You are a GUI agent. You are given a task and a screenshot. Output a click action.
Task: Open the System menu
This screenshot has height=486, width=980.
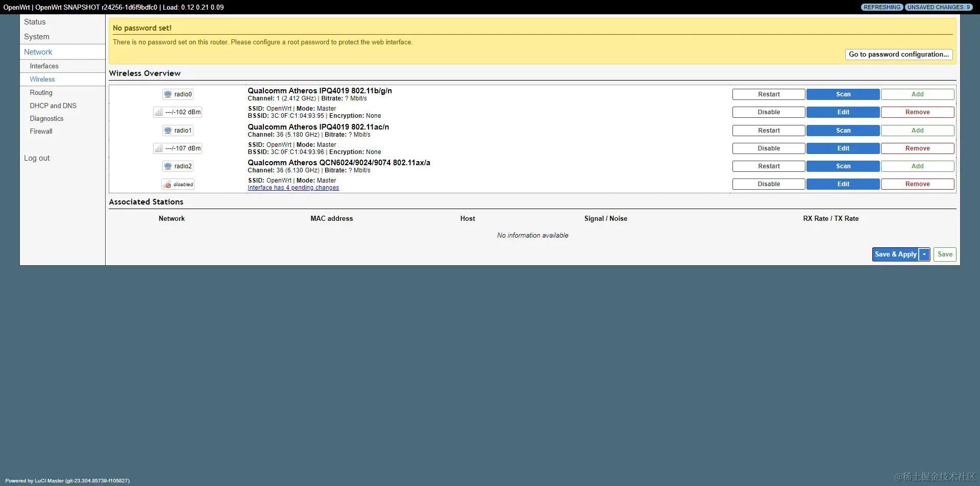click(37, 37)
